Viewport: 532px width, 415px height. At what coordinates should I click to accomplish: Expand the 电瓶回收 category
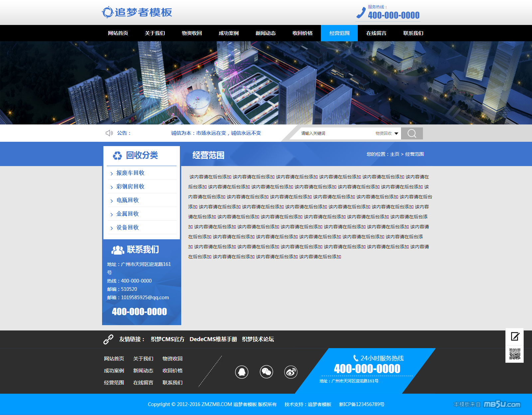pyautogui.click(x=128, y=200)
